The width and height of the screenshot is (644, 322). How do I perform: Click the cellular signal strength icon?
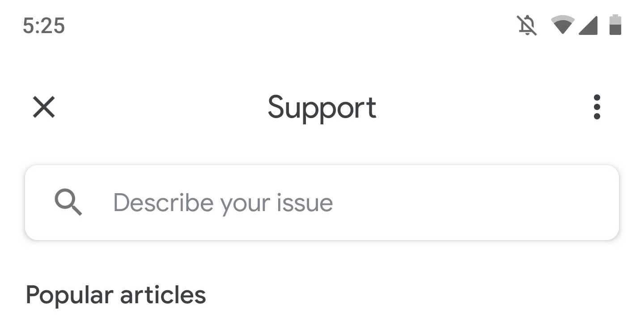point(588,25)
